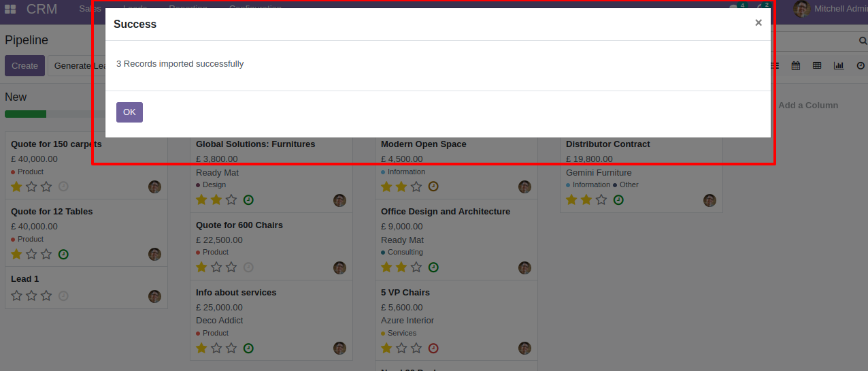Open activity clock on Quote for 150 carpets
Screen dimensions: 868x371
63,187
